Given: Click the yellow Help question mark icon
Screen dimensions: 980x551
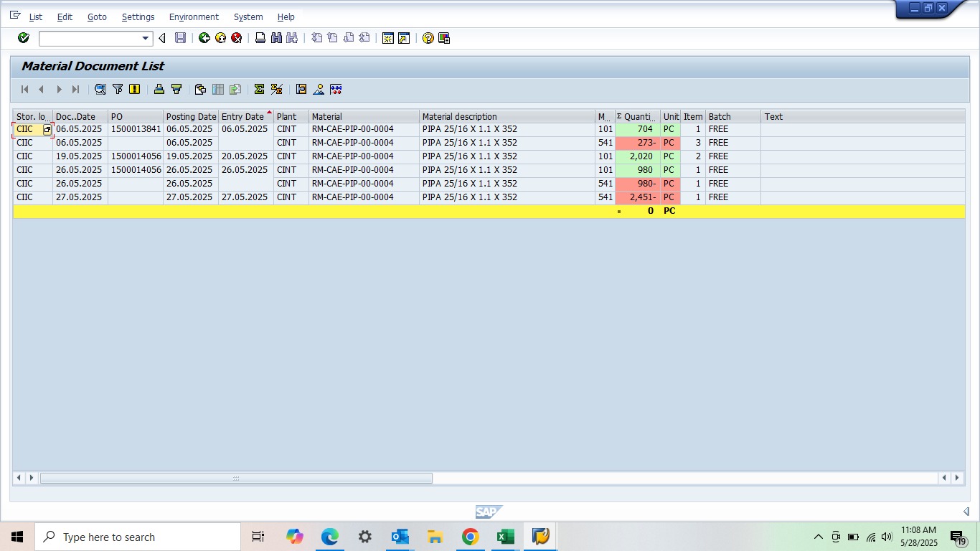Looking at the screenshot, I should [x=428, y=38].
